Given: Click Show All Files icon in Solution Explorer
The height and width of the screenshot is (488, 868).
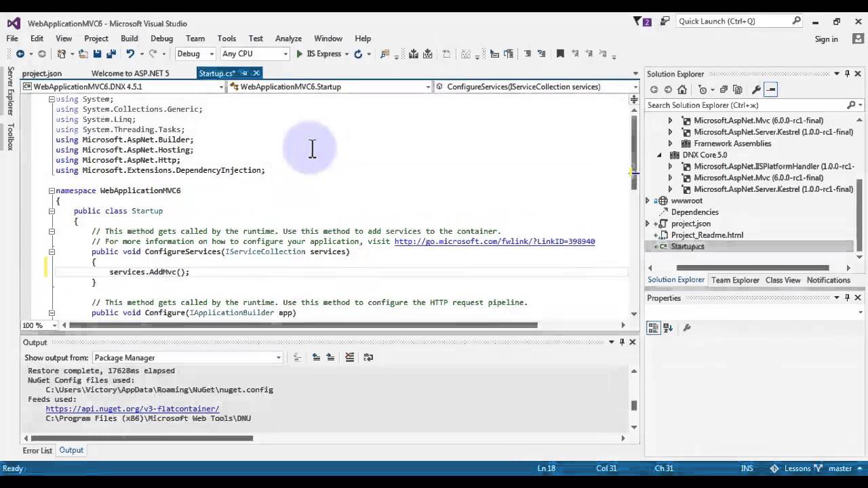Looking at the screenshot, I should click(738, 89).
